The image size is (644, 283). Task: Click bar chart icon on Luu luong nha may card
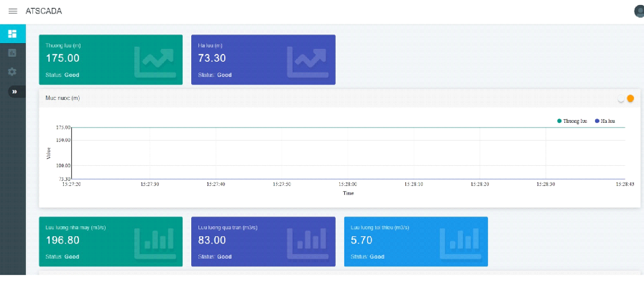click(155, 243)
